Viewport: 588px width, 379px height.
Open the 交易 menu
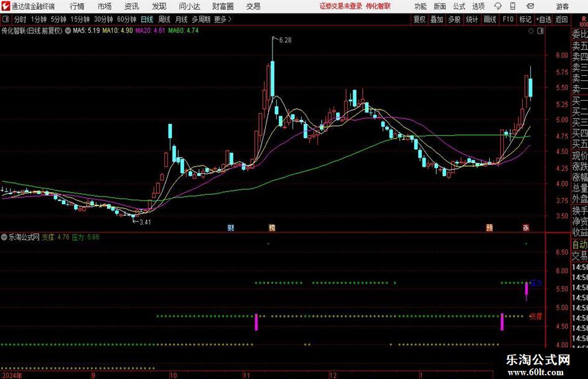click(253, 6)
